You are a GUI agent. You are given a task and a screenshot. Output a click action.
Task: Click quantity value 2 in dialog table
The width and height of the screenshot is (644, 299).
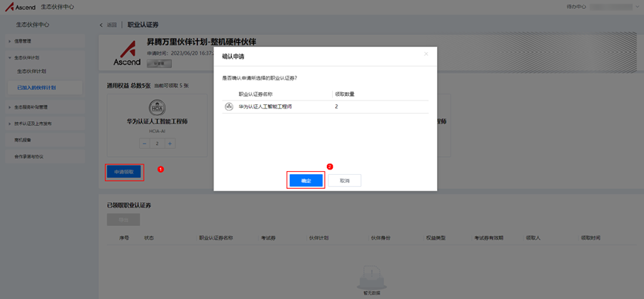[x=337, y=106]
